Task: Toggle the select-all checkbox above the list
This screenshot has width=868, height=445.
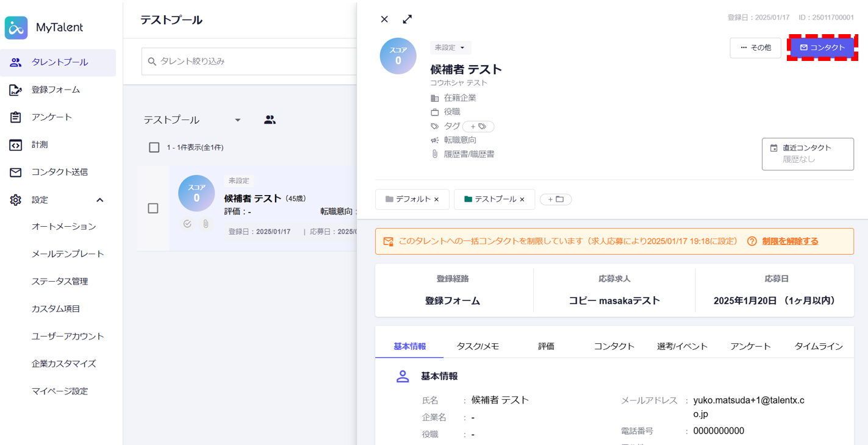Action: coord(154,148)
